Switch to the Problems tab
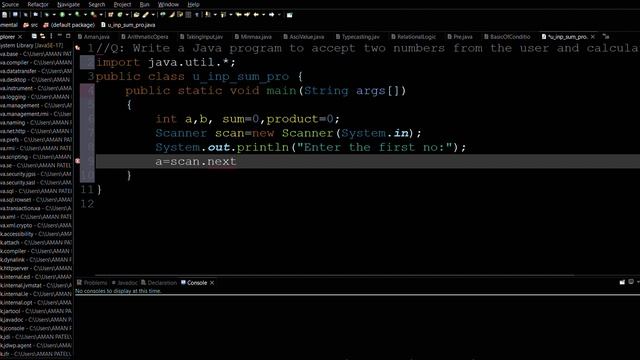This screenshot has height=360, width=640. (92, 282)
